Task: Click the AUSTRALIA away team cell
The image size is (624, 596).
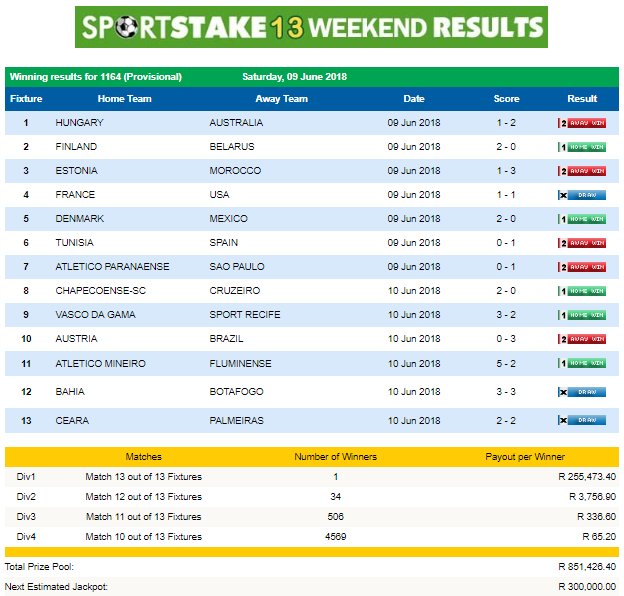Action: (x=236, y=123)
